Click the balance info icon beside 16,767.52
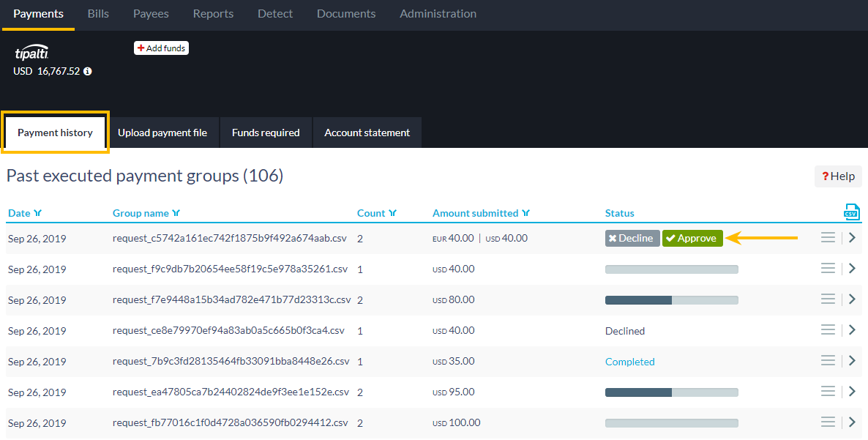 (x=88, y=72)
